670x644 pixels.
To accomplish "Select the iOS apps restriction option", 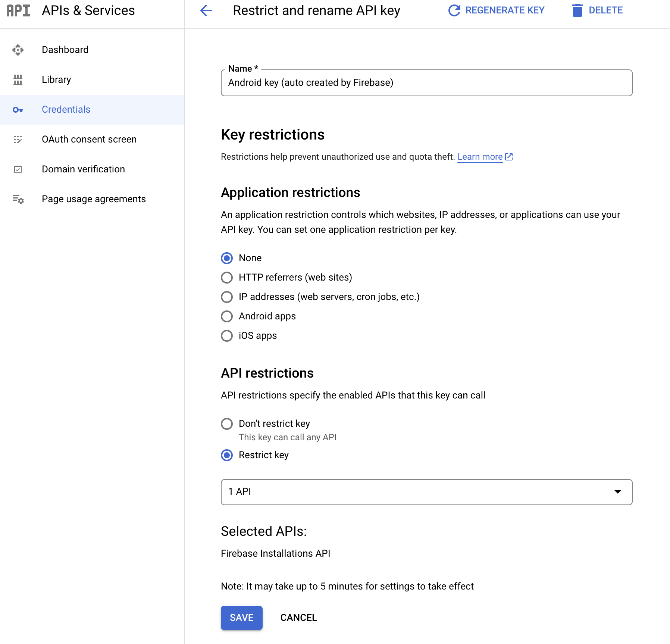I will 226,335.
